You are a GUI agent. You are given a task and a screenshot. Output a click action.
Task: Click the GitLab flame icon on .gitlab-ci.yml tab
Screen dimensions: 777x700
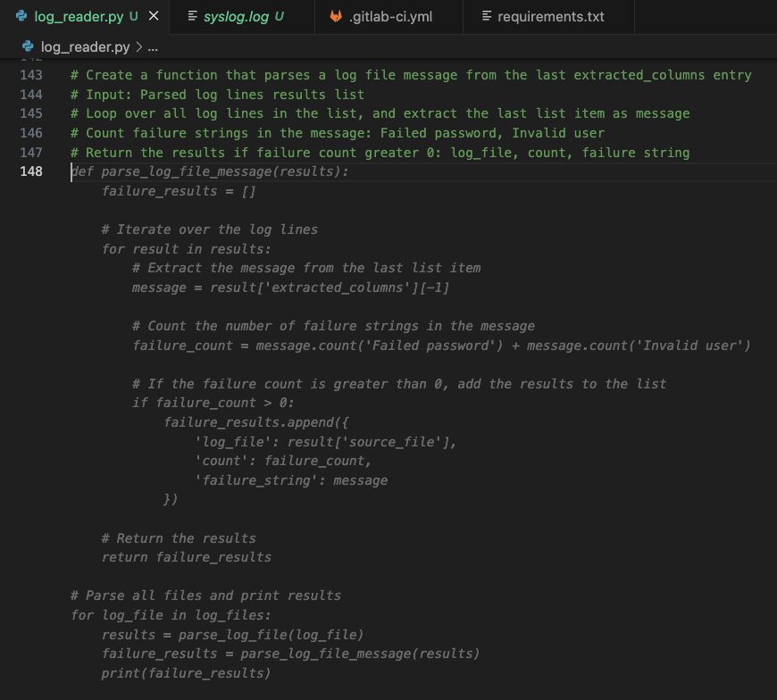click(x=335, y=15)
